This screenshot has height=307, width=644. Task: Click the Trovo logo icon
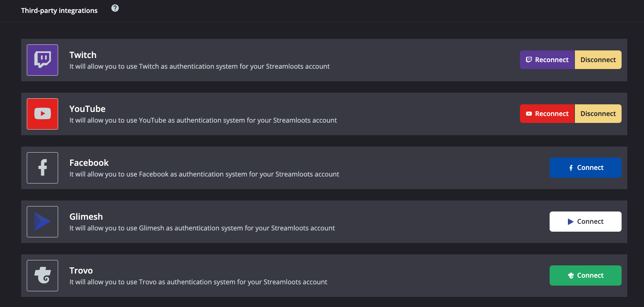tap(42, 275)
